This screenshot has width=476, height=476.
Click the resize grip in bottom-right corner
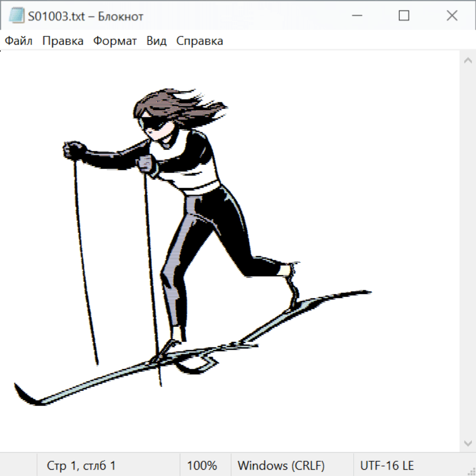pyautogui.click(x=471, y=471)
